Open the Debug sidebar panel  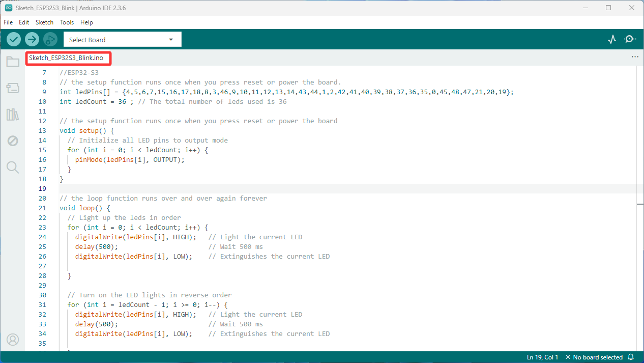click(13, 141)
